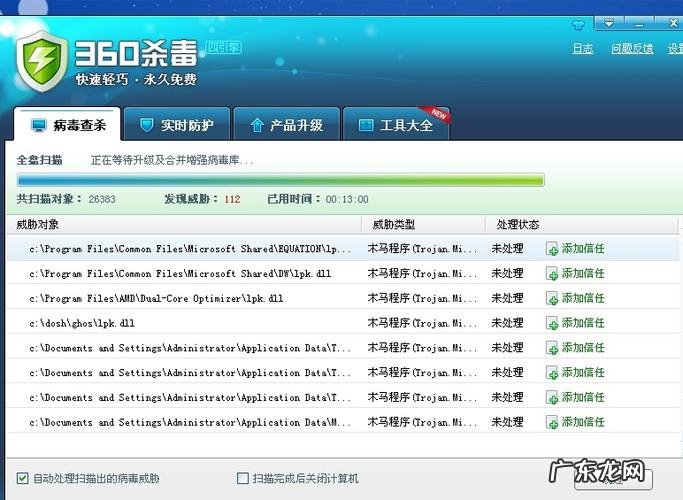Open the title bar dropdown menu arrow

coord(609,23)
